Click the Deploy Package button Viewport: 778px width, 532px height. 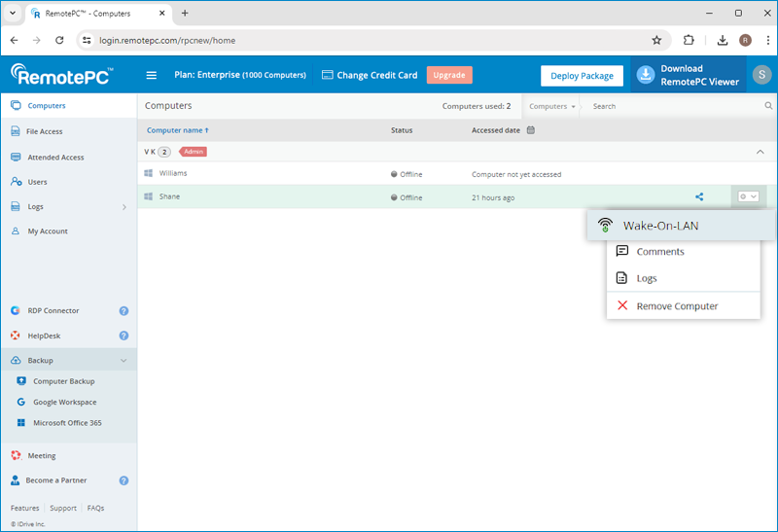582,76
